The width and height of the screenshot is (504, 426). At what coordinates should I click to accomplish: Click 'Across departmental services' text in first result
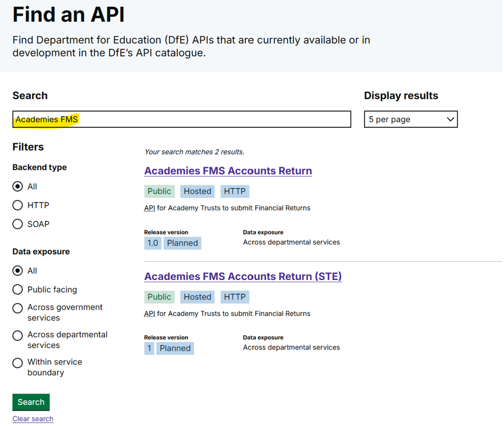coord(291,242)
